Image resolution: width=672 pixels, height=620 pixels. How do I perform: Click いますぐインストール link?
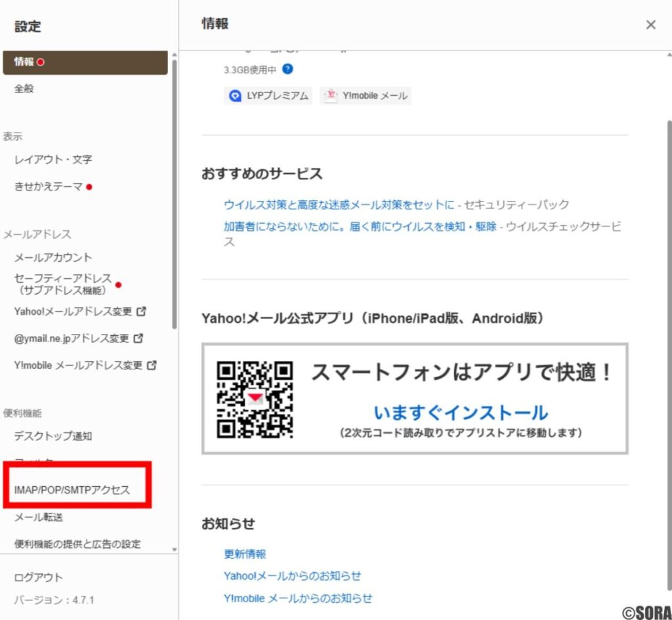461,413
